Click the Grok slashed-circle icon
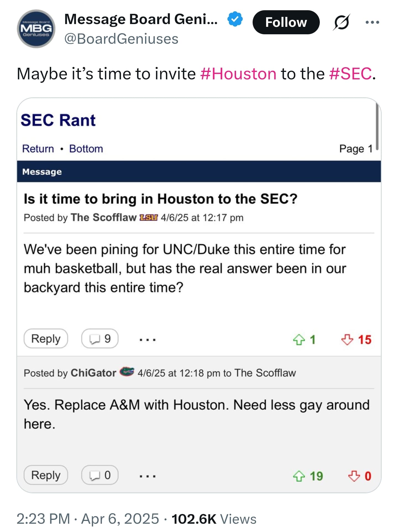The width and height of the screenshot is (398, 532). pyautogui.click(x=342, y=22)
